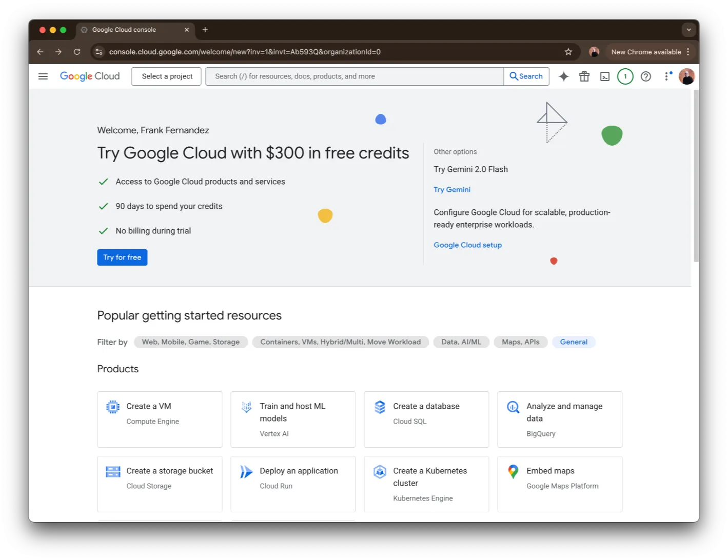Filter resources by Maps, APIs
Image resolution: width=728 pixels, height=560 pixels.
pyautogui.click(x=521, y=342)
